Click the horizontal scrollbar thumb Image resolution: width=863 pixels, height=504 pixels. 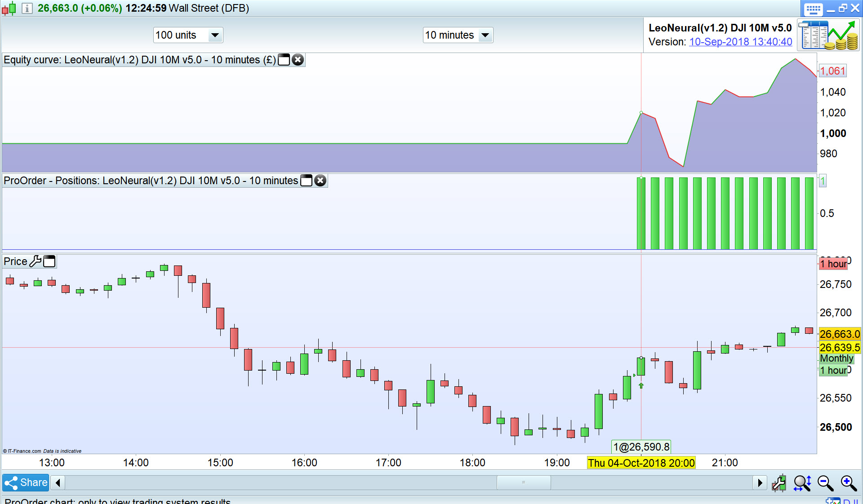[523, 483]
